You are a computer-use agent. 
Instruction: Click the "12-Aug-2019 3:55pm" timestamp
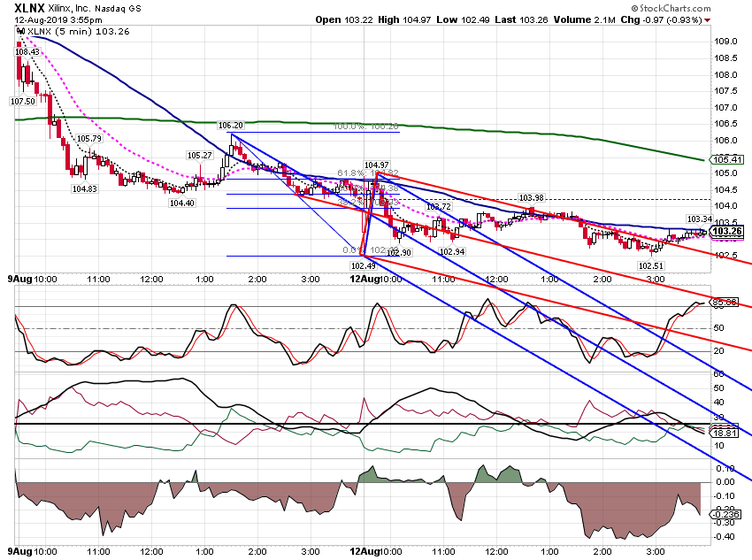58,20
